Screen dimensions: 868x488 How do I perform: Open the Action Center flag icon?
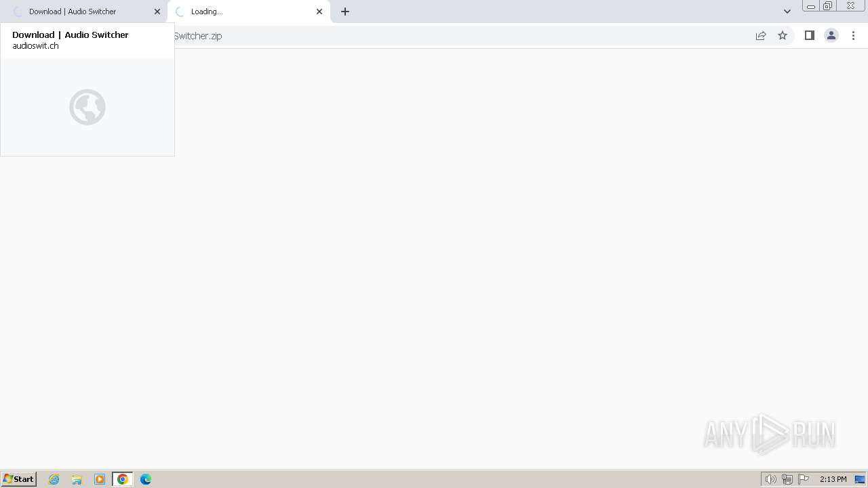click(804, 479)
